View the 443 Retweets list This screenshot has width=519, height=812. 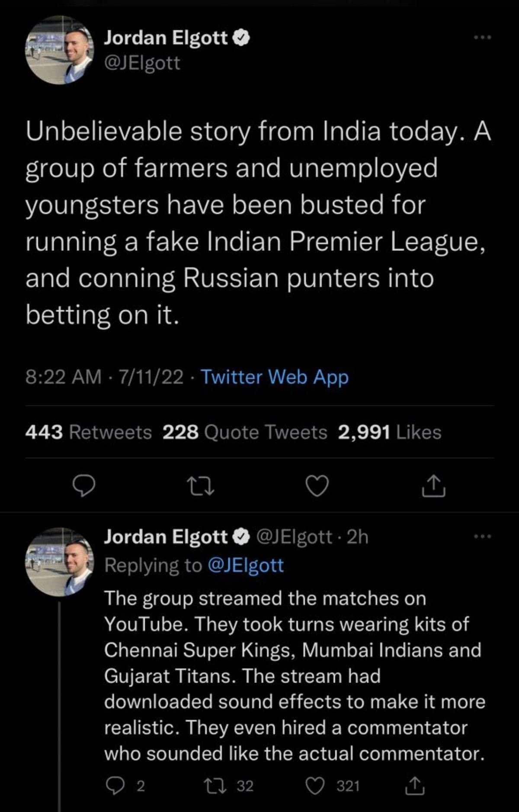[x=89, y=432]
